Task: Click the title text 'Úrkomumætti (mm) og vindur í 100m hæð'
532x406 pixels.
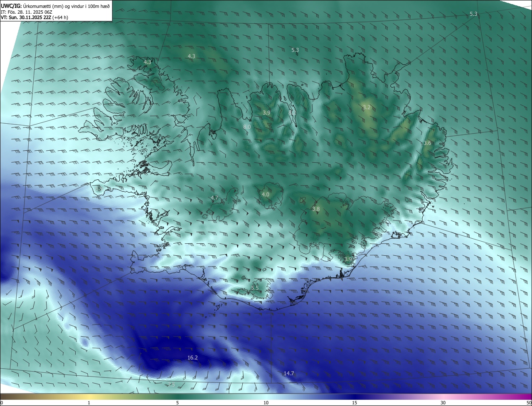Action: coord(66,6)
